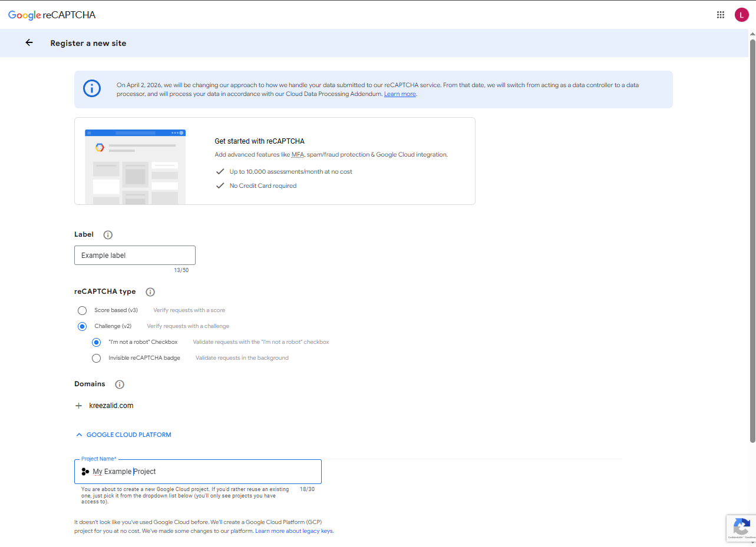Click the info icon in the announcement banner
Screen dimensions: 756x547
[x=91, y=88]
